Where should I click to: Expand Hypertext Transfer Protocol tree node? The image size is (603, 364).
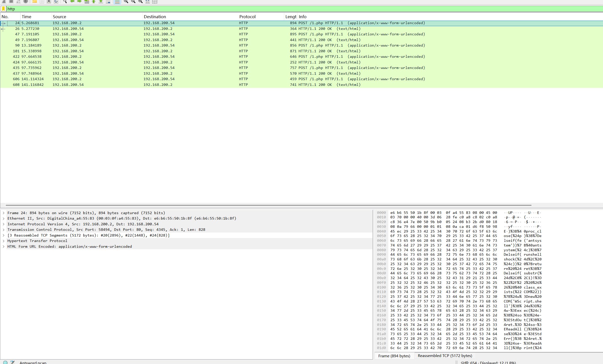click(3, 241)
